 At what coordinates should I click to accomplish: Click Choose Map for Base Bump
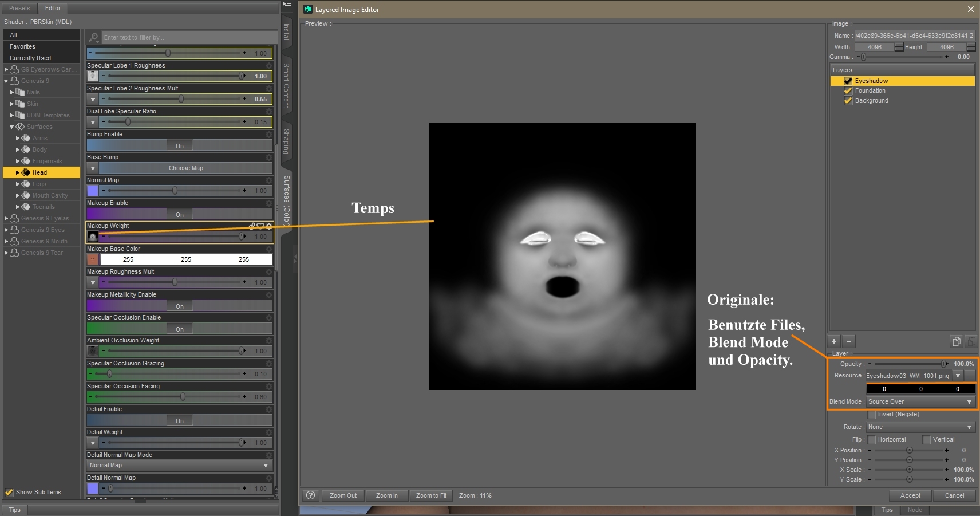coord(185,168)
